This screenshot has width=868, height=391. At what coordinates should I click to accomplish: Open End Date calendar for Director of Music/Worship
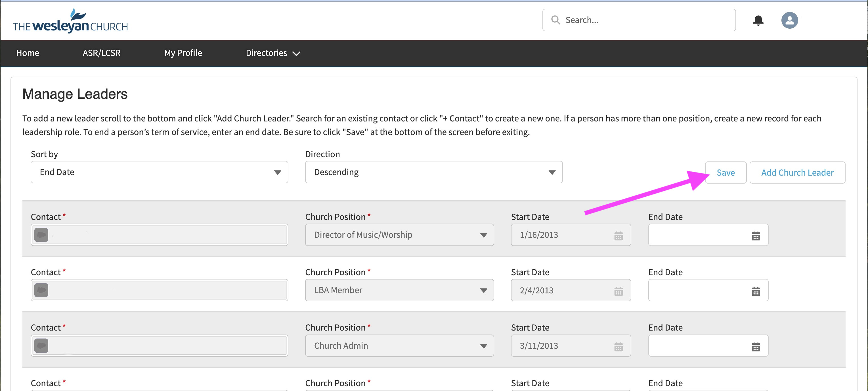756,236
